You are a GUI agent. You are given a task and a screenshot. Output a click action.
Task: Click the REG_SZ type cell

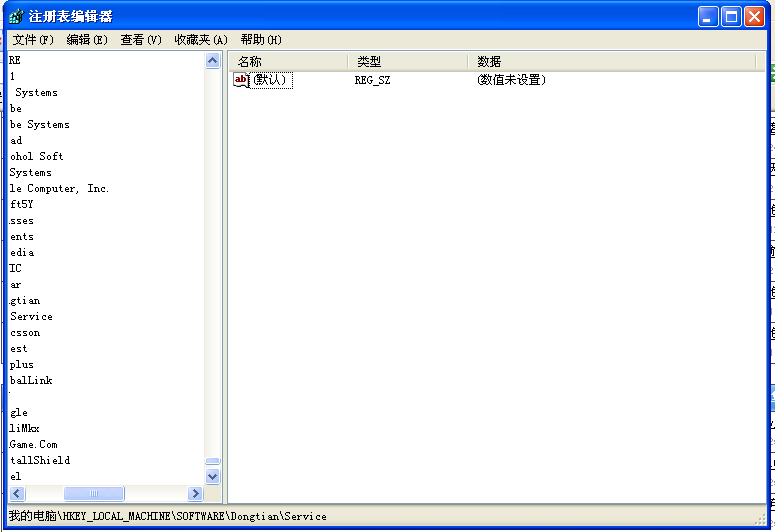372,80
